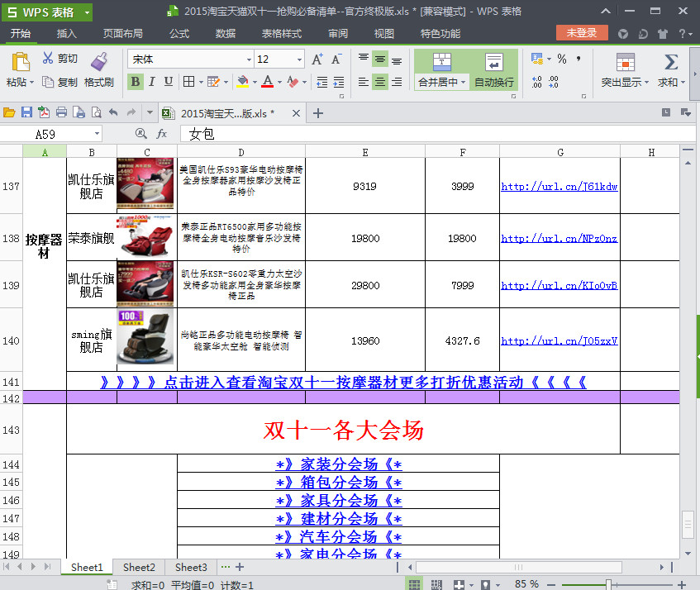Open the url.cn/NPzOnz link
Image resolution: width=700 pixels, height=590 pixels.
pyautogui.click(x=559, y=238)
